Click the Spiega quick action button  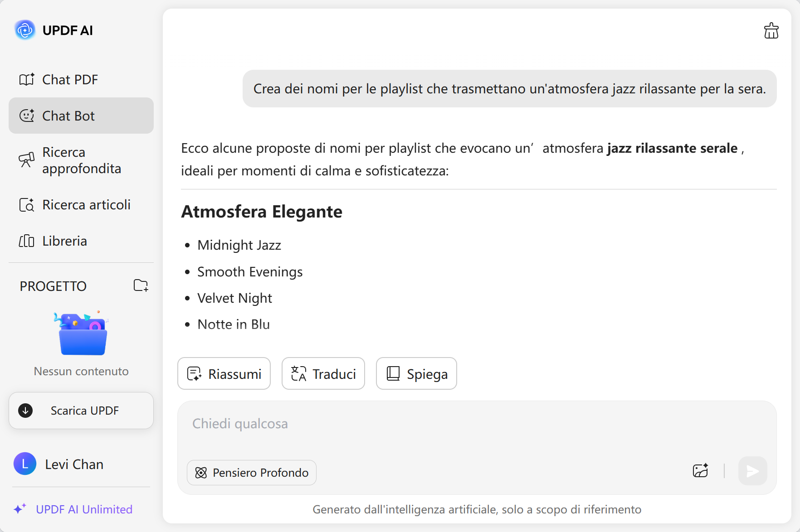pos(416,374)
